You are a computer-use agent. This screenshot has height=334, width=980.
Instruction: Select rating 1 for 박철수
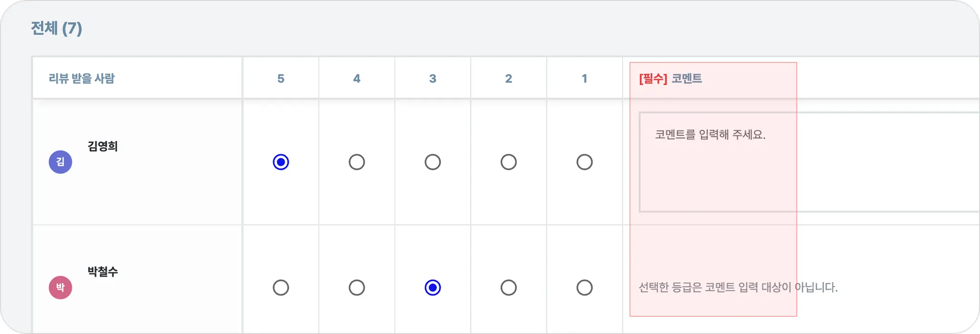point(584,288)
